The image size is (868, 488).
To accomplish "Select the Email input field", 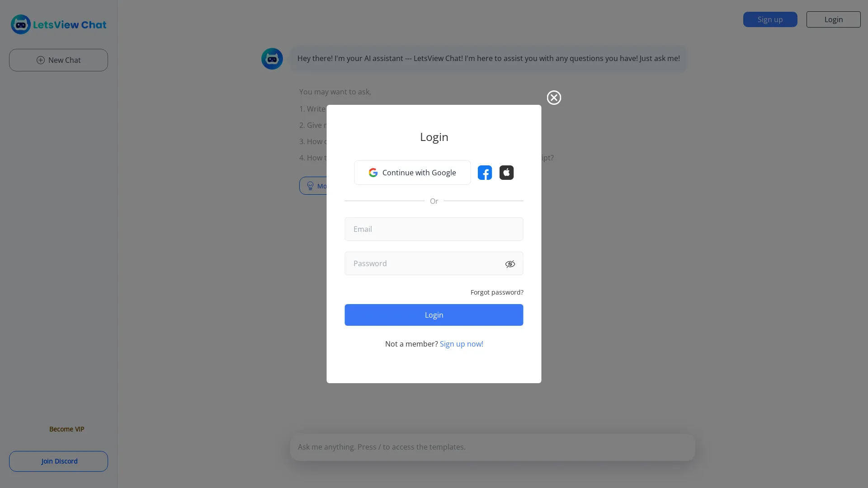I will 434,229.
